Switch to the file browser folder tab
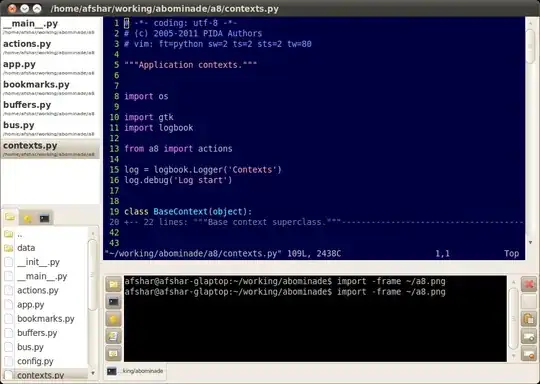The image size is (540, 384). (x=10, y=217)
